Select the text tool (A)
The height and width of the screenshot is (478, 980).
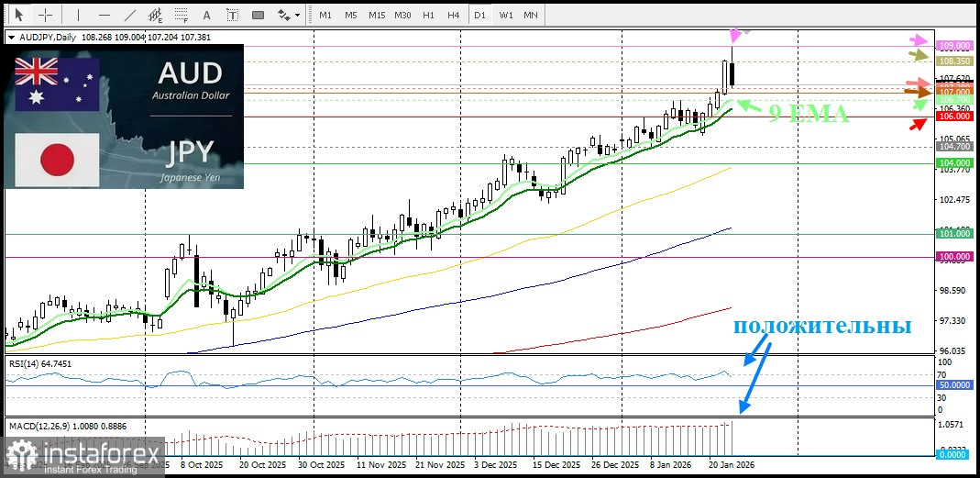tap(207, 15)
